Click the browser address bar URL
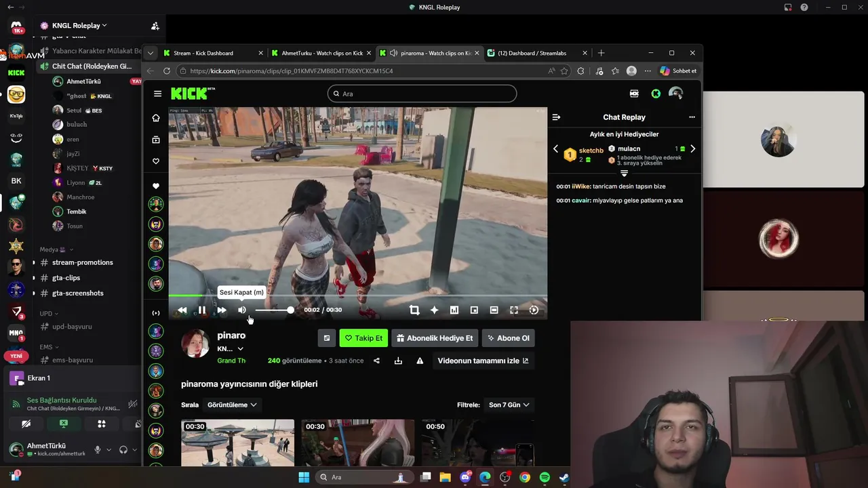868x488 pixels. pyautogui.click(x=292, y=70)
